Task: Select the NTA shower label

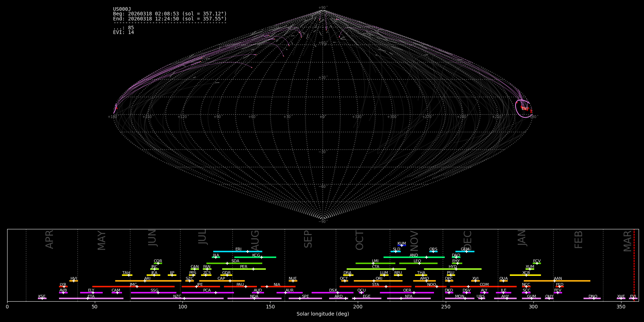Action: [409, 297]
